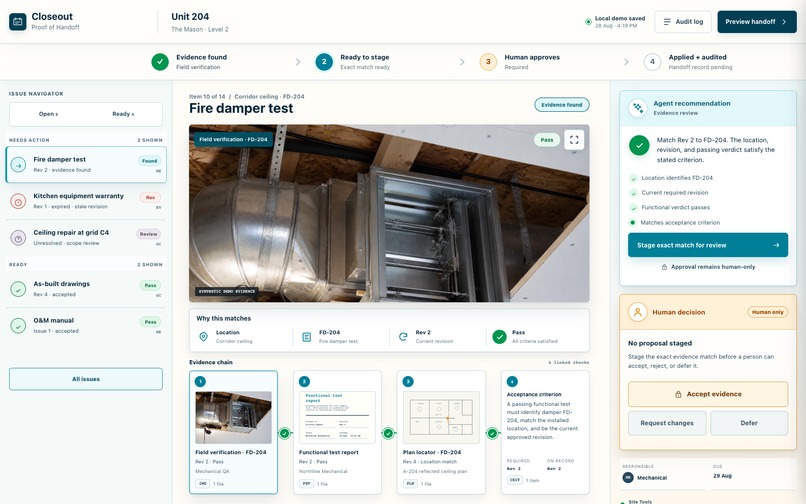Select the Evidence found step checkmark

(x=160, y=62)
